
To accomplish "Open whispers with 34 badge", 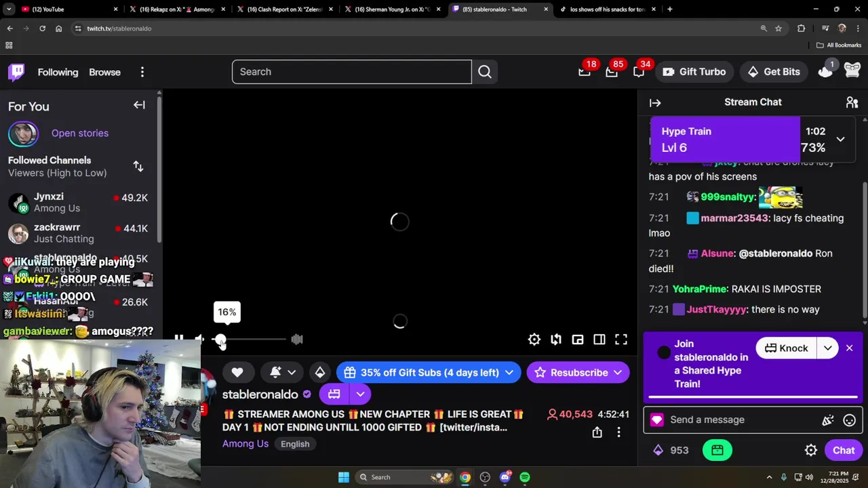I will tap(639, 72).
